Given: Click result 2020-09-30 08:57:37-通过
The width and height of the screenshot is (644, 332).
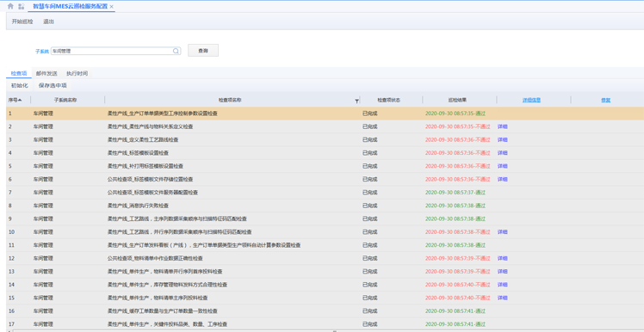Looking at the screenshot, I should pyautogui.click(x=455, y=193).
